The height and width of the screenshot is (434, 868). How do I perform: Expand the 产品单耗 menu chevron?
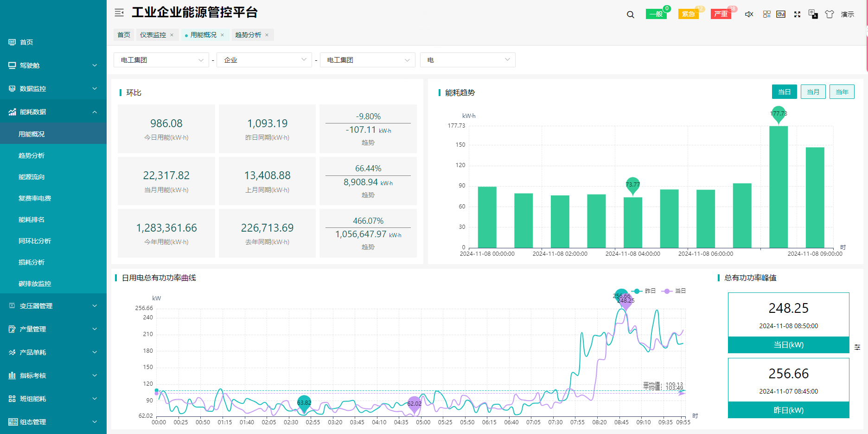coord(95,352)
